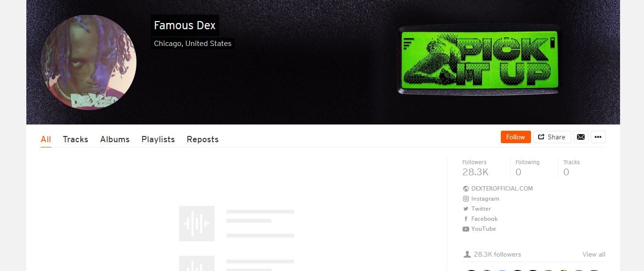The width and height of the screenshot is (644, 271).
Task: Open the YouTube channel link
Action: [479, 229]
